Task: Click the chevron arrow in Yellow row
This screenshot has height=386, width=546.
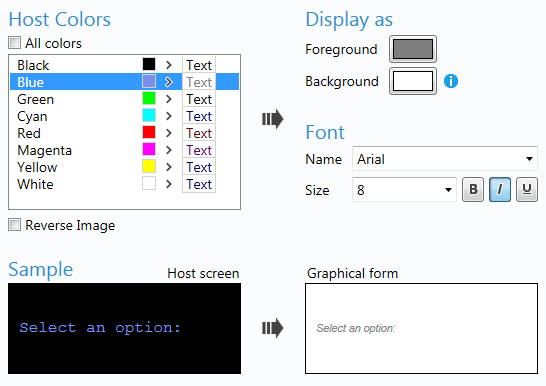Action: tap(169, 167)
